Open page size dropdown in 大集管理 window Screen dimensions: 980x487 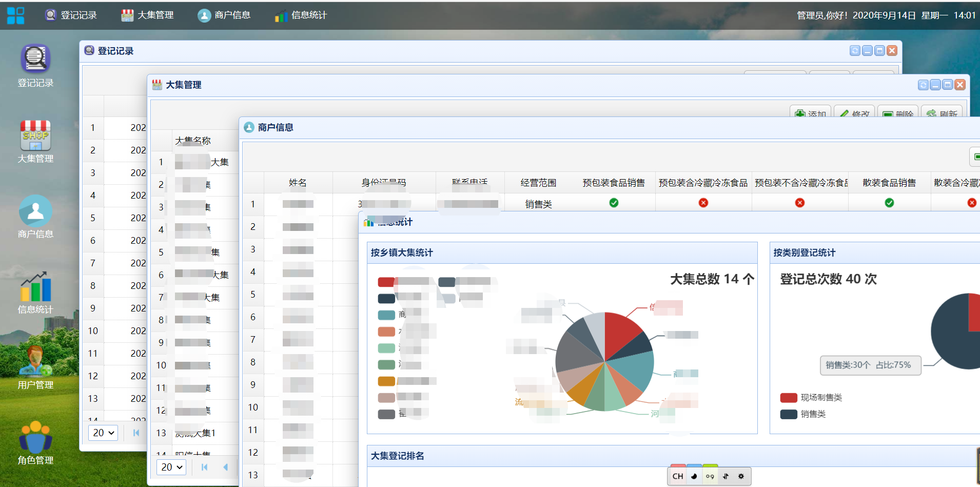coord(171,467)
